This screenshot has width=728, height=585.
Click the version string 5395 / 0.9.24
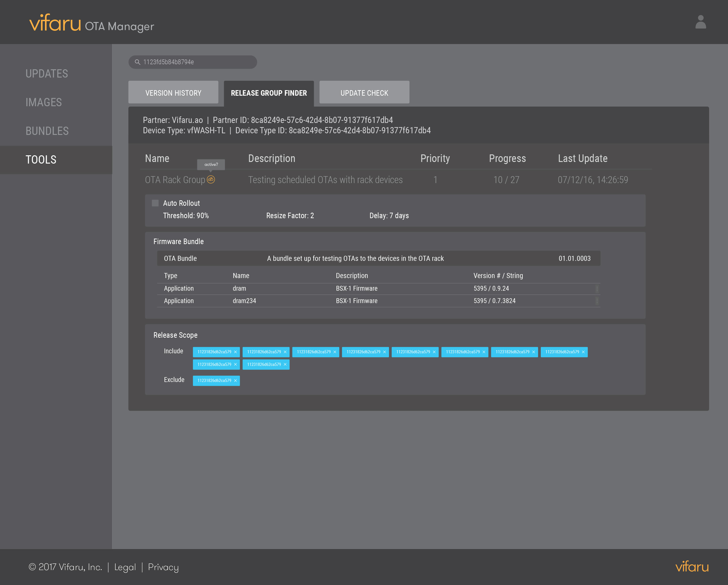(x=491, y=288)
